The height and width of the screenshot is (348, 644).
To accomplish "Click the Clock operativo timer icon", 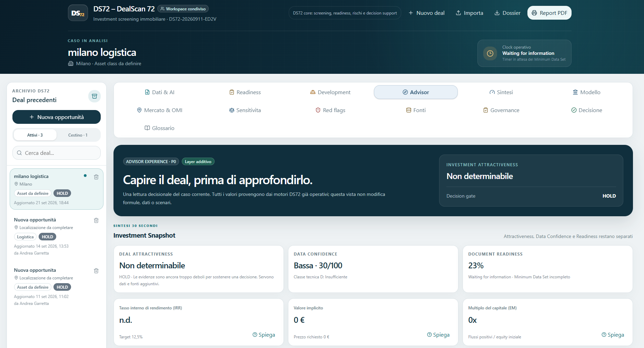I will [x=490, y=53].
